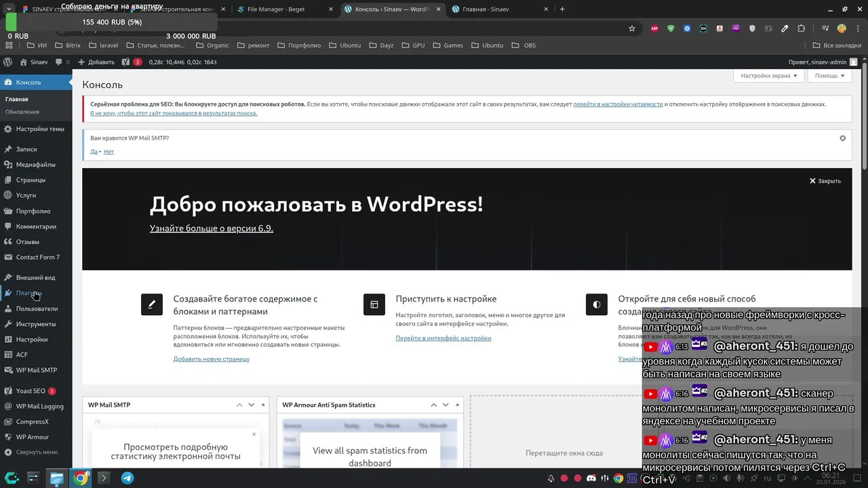868x488 pixels.
Task: Open the ACF menu item
Action: click(36, 354)
